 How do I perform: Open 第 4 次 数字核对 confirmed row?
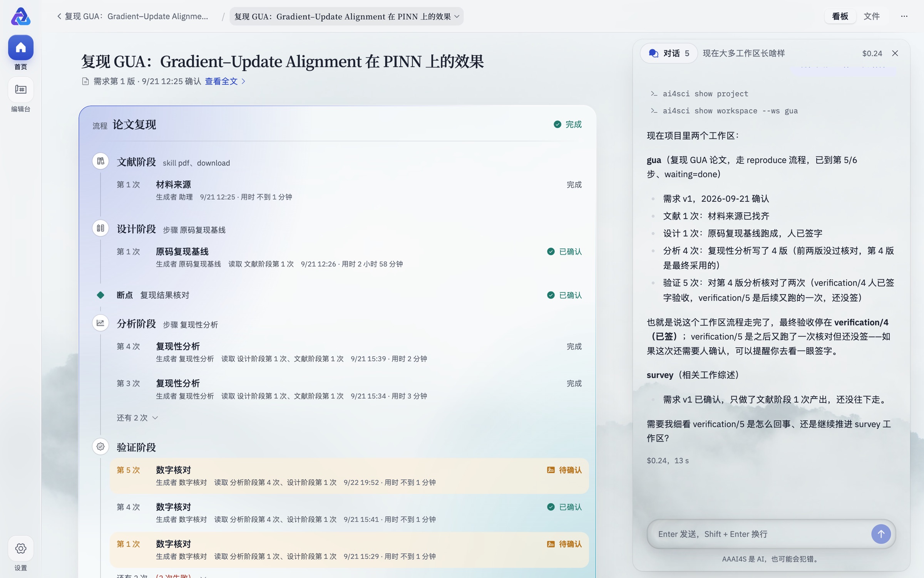pos(349,513)
